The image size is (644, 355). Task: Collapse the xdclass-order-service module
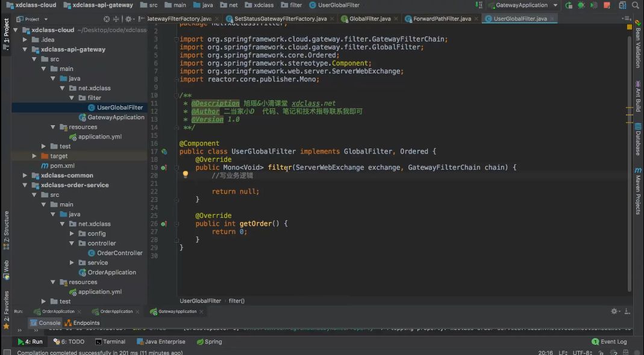click(25, 185)
